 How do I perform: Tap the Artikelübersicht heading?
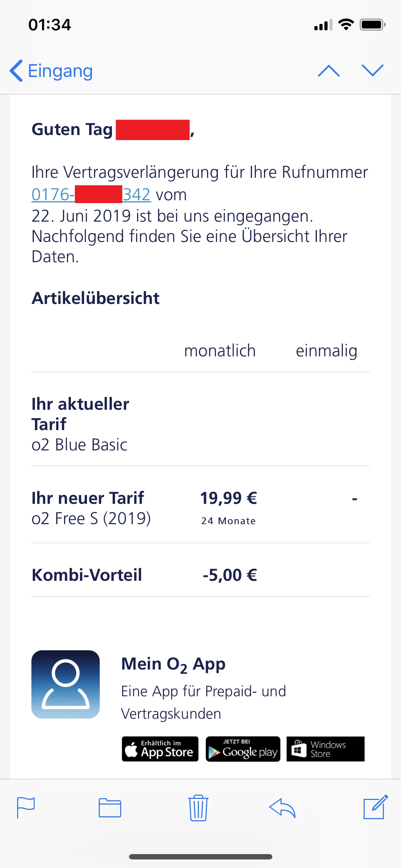tap(96, 298)
